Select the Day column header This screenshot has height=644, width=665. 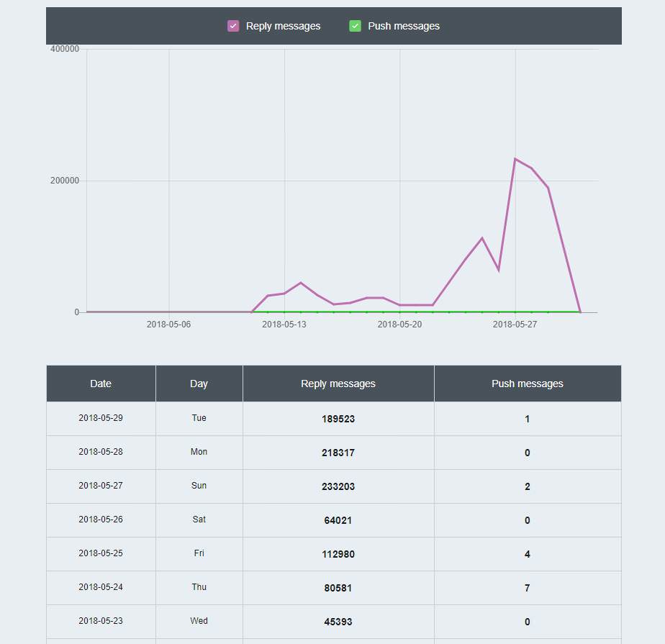point(199,384)
